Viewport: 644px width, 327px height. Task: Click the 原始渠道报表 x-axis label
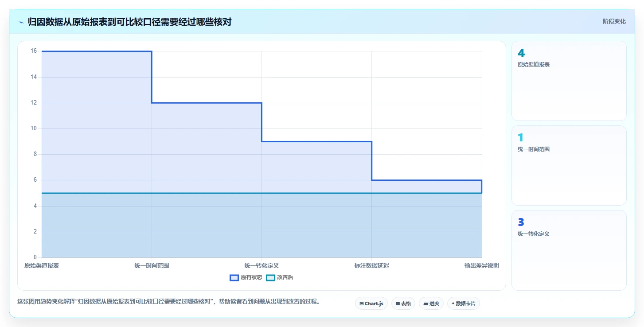tap(42, 265)
